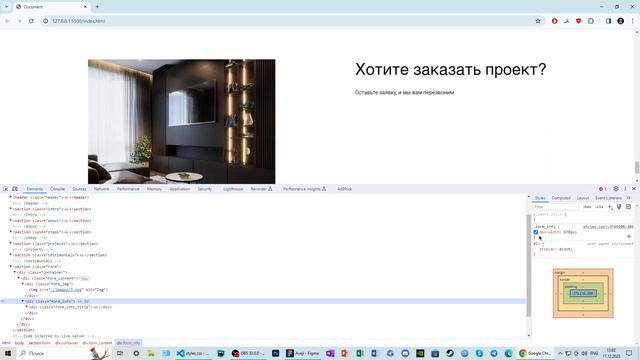
Task: Toggle the computed styles sidebar icon
Action: (x=628, y=207)
